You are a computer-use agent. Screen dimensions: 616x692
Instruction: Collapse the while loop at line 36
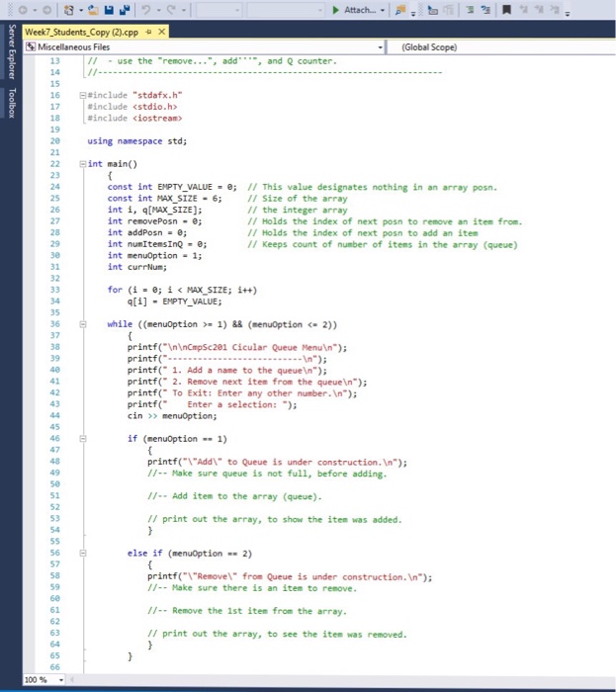pos(82,324)
